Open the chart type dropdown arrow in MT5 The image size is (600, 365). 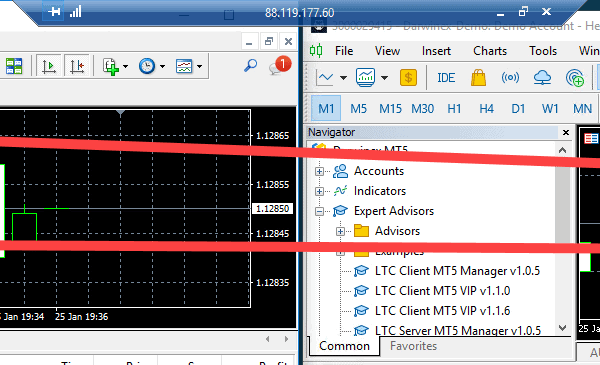tap(343, 78)
